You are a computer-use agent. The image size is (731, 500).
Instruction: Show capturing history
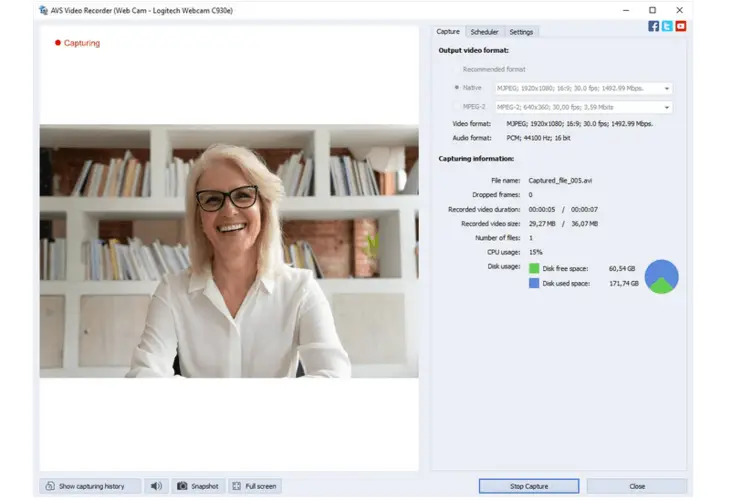[x=84, y=486]
